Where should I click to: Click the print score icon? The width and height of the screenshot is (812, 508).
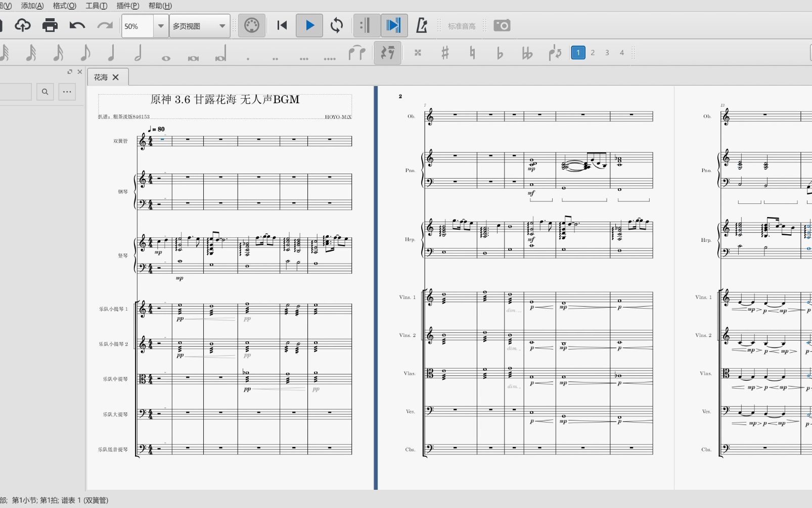(x=50, y=25)
